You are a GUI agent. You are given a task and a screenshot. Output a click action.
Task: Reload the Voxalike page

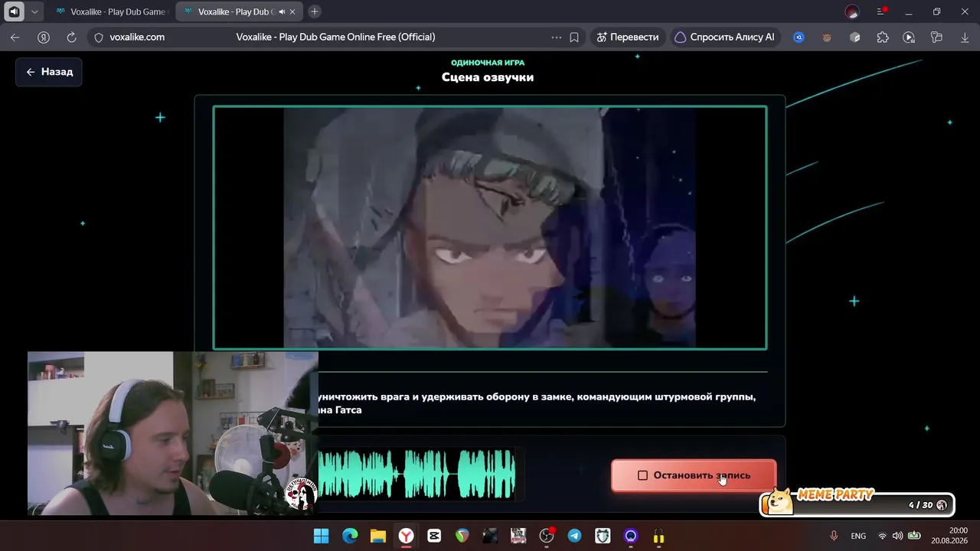click(x=72, y=37)
